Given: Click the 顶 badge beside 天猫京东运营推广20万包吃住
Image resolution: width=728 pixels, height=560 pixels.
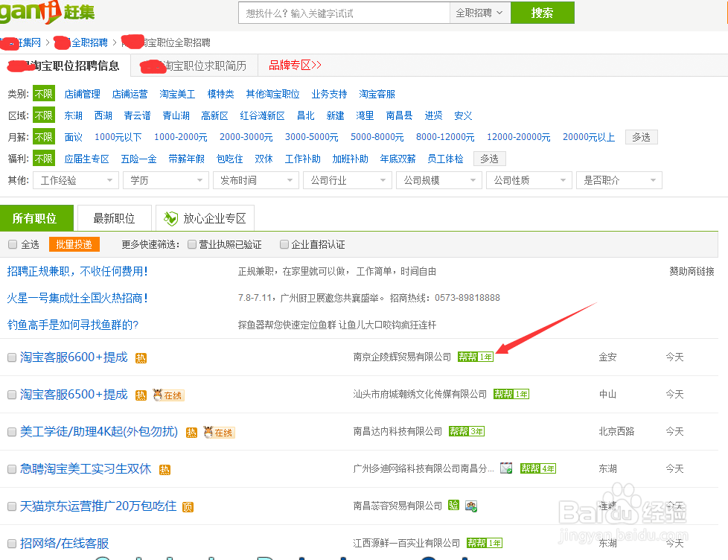Looking at the screenshot, I should tap(188, 507).
